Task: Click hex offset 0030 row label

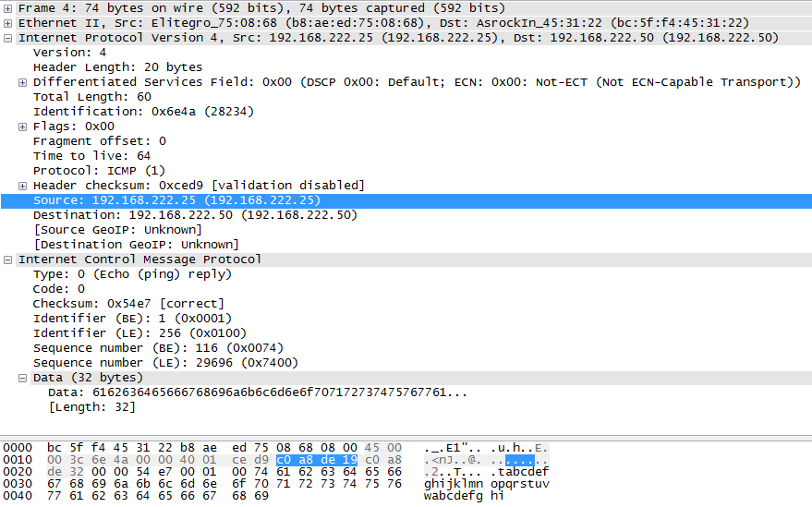Action: 18,484
